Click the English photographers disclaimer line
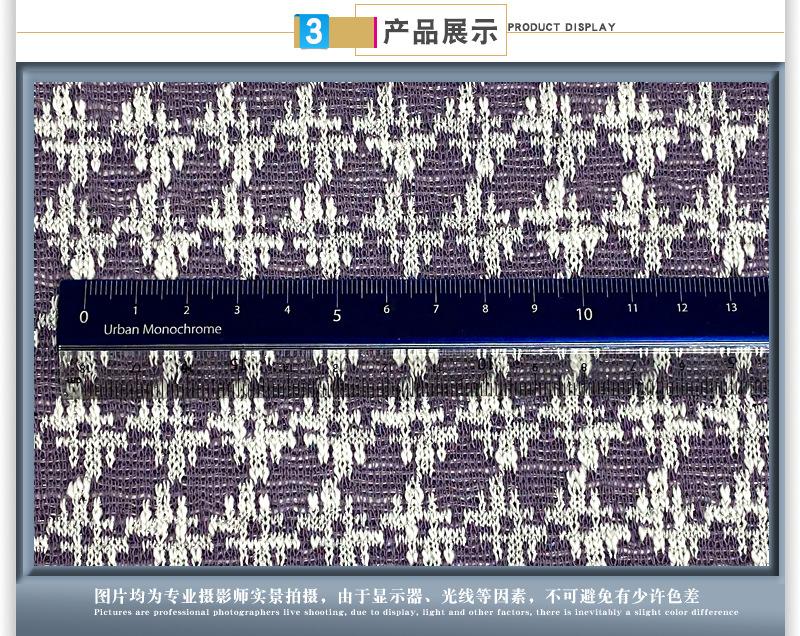800x636 pixels. 416,612
